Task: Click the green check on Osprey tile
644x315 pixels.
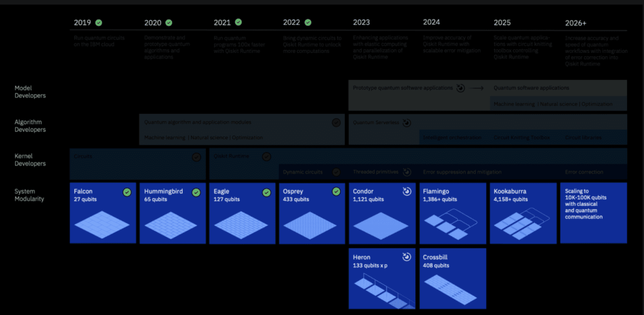Action: (x=336, y=192)
